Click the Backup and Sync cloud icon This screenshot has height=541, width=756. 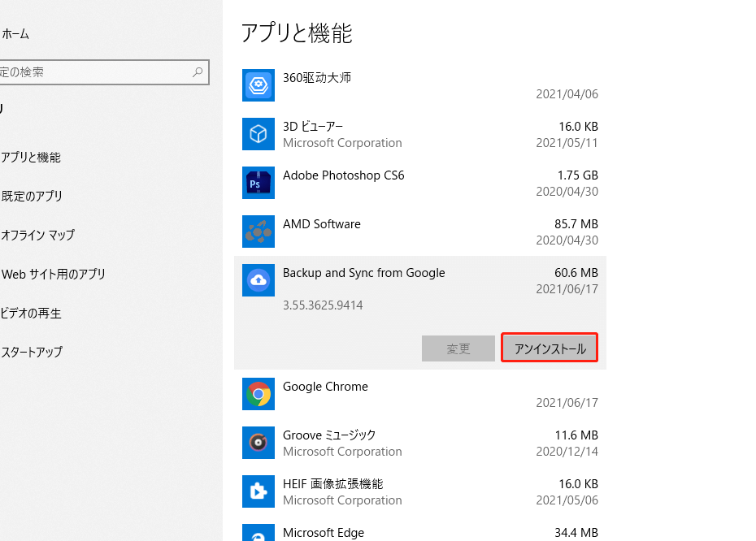(x=259, y=280)
